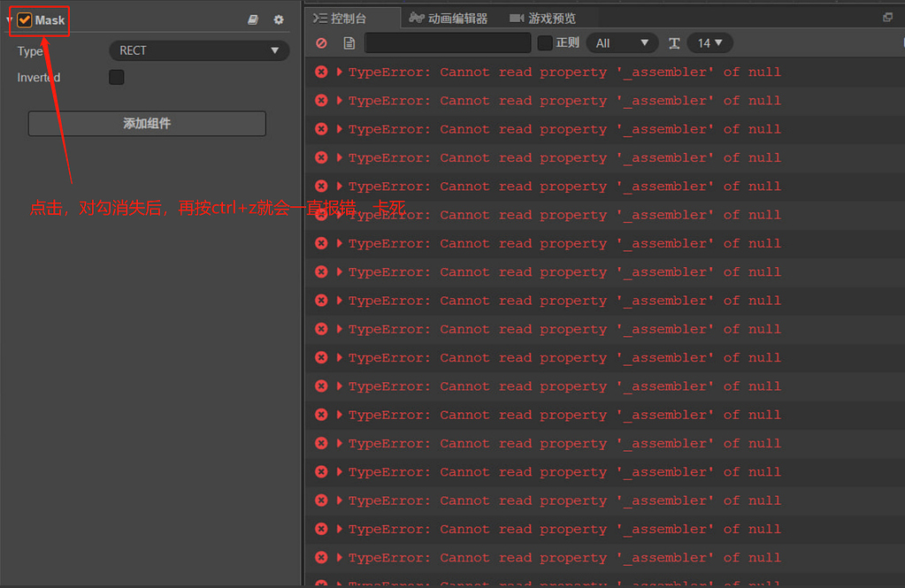Click the font size icon in console toolbar
The image size is (905, 588).
pos(676,42)
